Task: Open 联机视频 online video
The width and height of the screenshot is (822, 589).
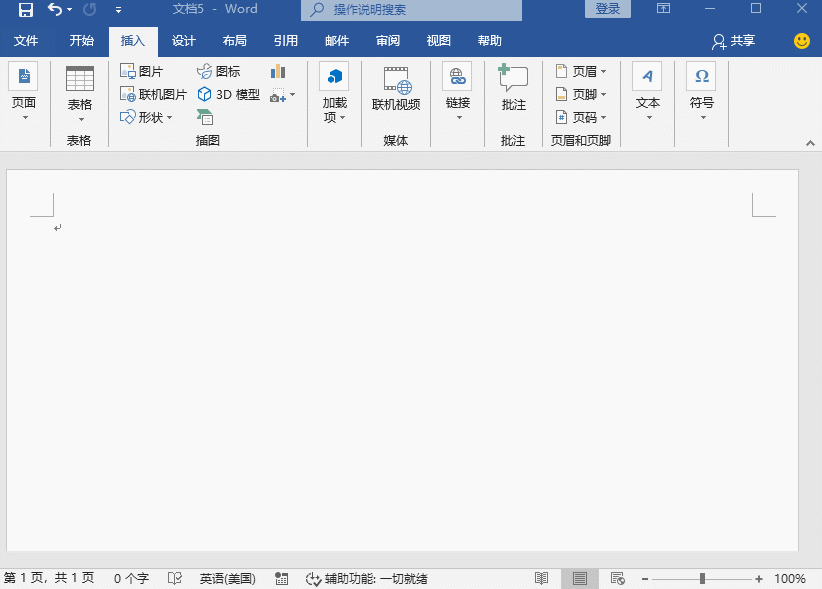Action: click(x=396, y=87)
